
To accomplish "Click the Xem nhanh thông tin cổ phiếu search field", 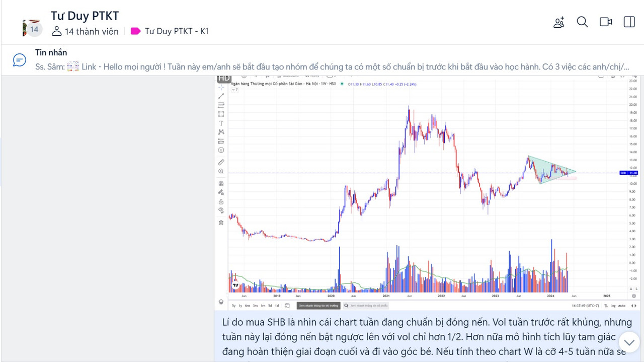I will (366, 306).
